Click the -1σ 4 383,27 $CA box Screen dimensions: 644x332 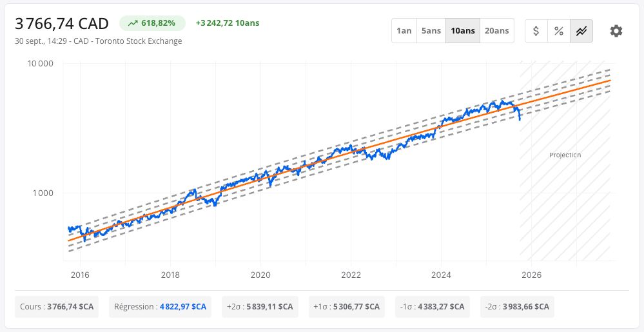pyautogui.click(x=433, y=307)
